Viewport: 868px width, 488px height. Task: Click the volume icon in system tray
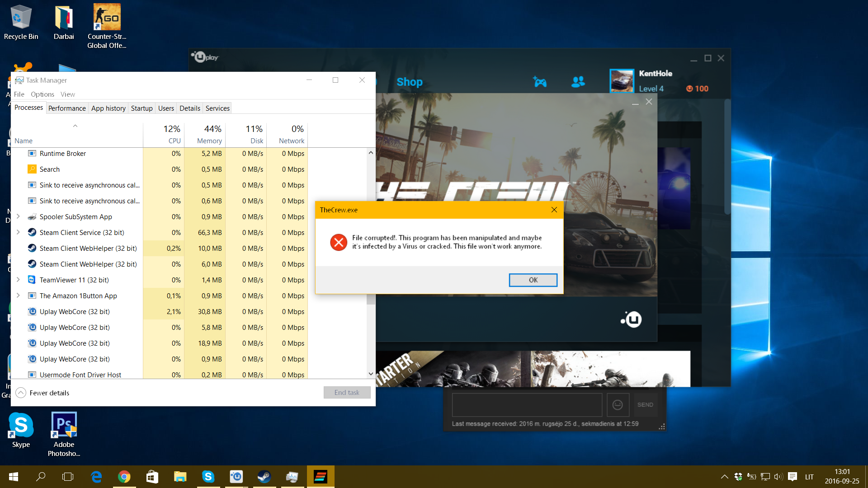(x=778, y=477)
